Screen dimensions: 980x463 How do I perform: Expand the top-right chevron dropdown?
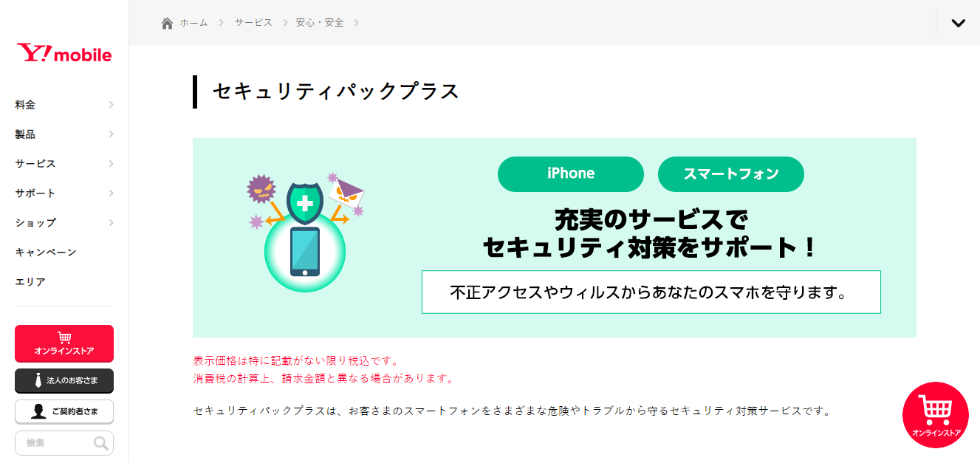click(x=958, y=23)
